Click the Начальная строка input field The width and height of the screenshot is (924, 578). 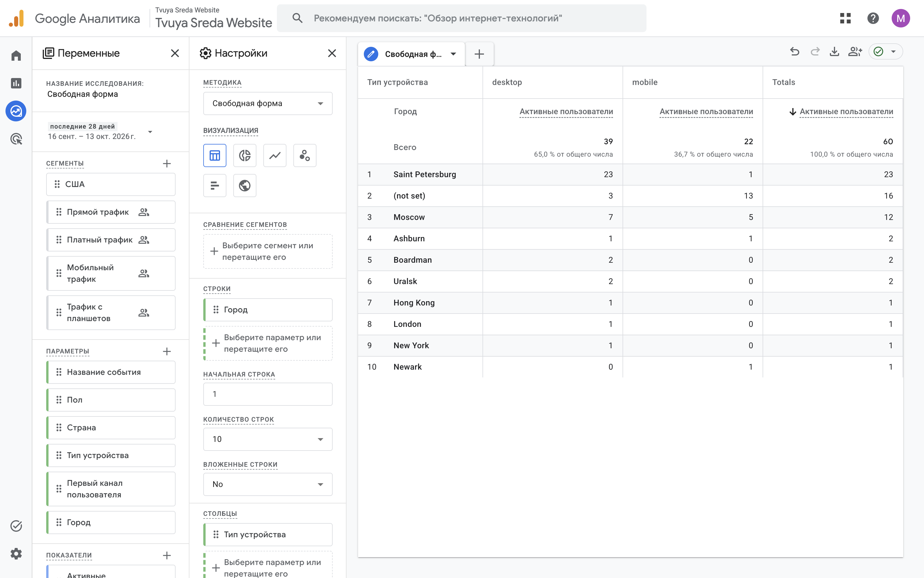pyautogui.click(x=268, y=394)
